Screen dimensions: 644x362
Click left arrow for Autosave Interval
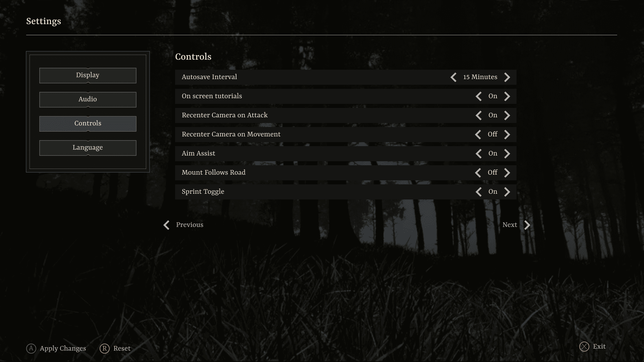tap(453, 77)
